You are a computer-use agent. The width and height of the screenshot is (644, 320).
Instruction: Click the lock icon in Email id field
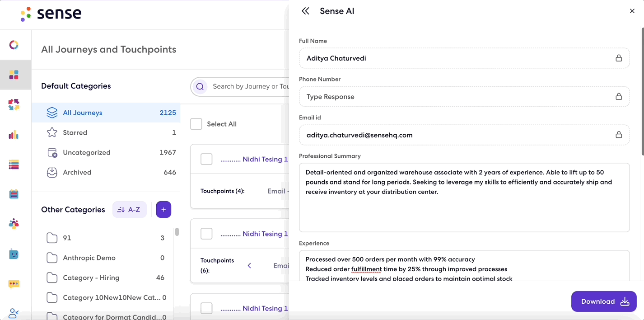tap(618, 135)
